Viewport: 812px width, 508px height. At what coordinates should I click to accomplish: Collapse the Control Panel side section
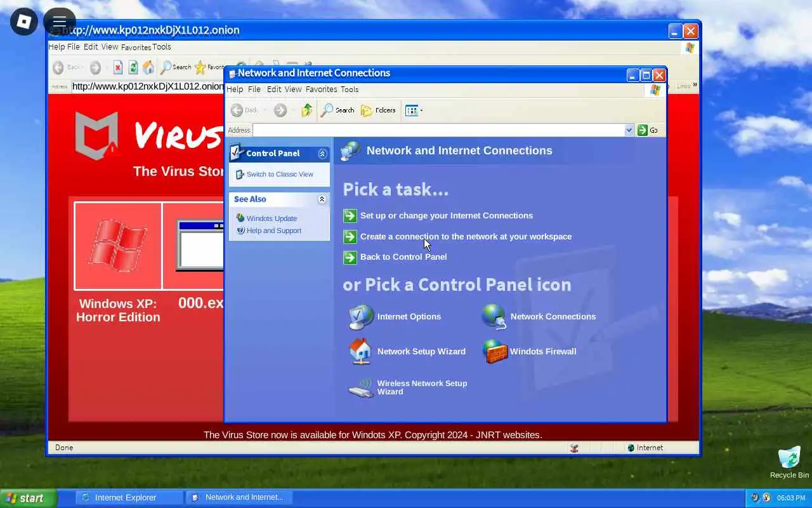click(322, 154)
